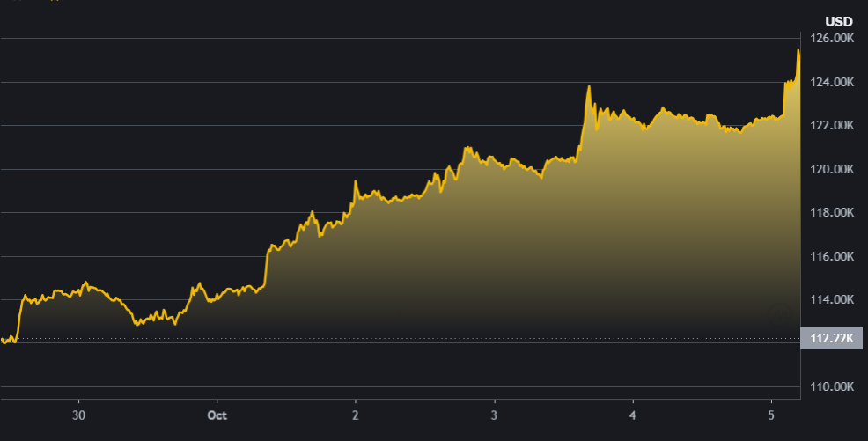This screenshot has width=868, height=441.
Task: Click the date marker labeled 3
Action: [x=494, y=415]
